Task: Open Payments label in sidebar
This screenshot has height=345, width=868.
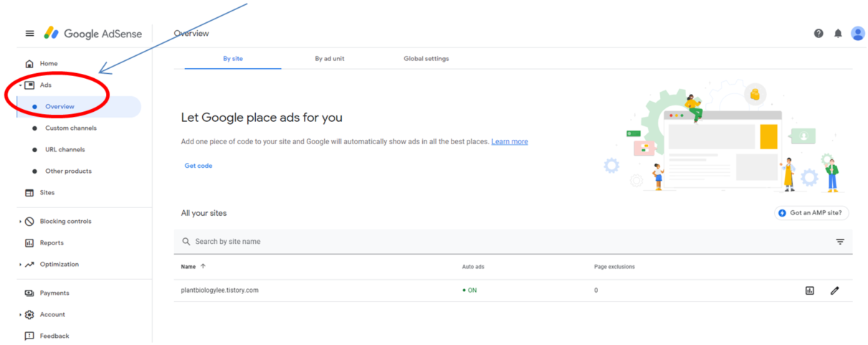Action: point(54,293)
